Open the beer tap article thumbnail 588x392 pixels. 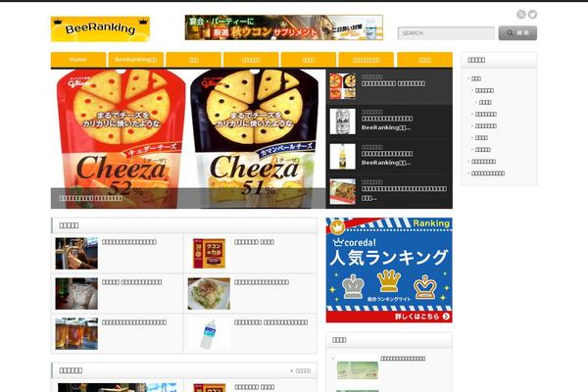[76, 253]
